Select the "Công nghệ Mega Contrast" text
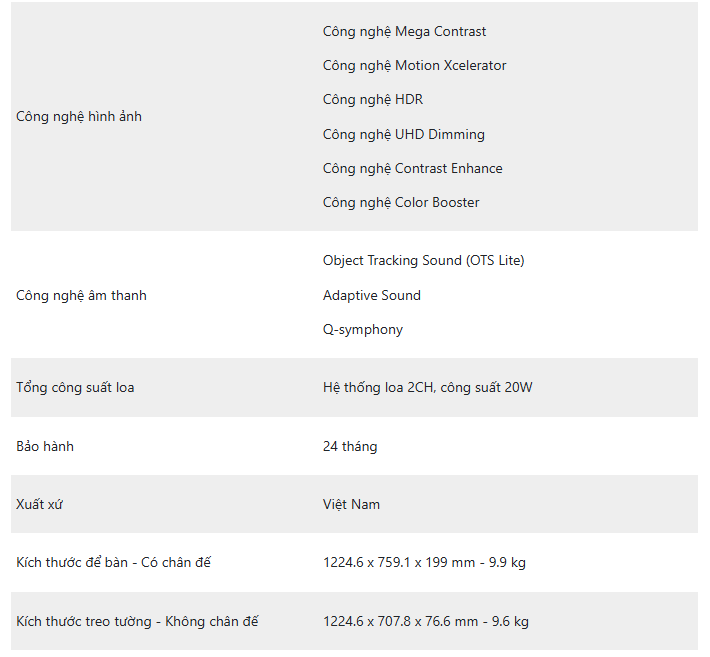Viewport: 710px width, 657px height. click(x=404, y=32)
